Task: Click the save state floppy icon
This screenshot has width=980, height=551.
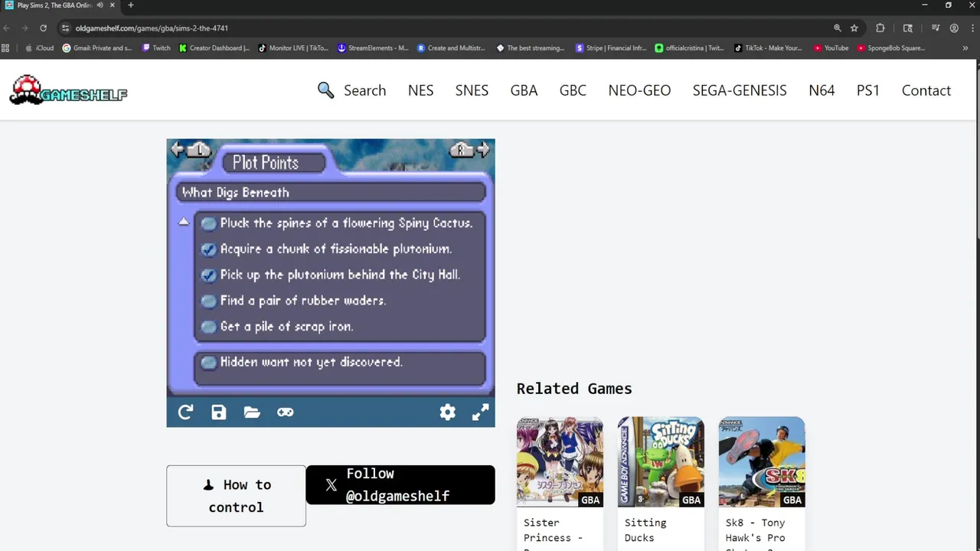Action: coord(219,412)
